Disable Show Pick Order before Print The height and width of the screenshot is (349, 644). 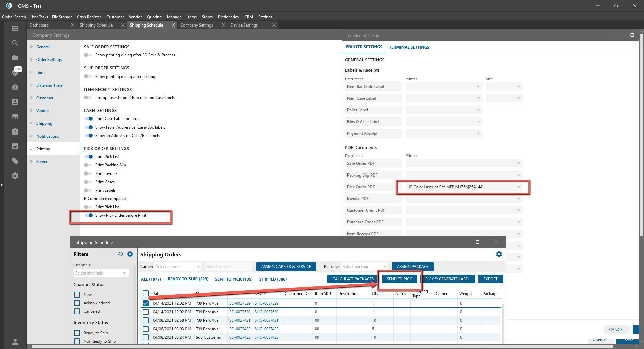(x=89, y=215)
